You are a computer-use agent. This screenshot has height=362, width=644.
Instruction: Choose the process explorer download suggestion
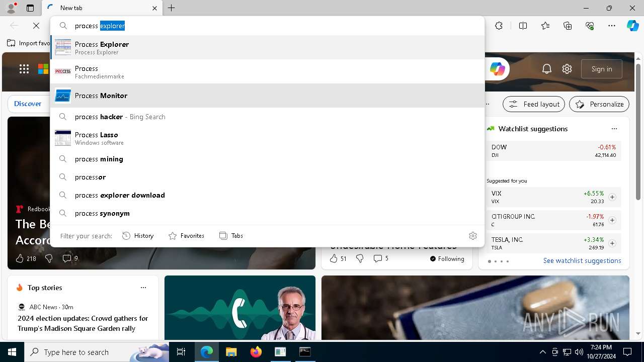coord(267,195)
